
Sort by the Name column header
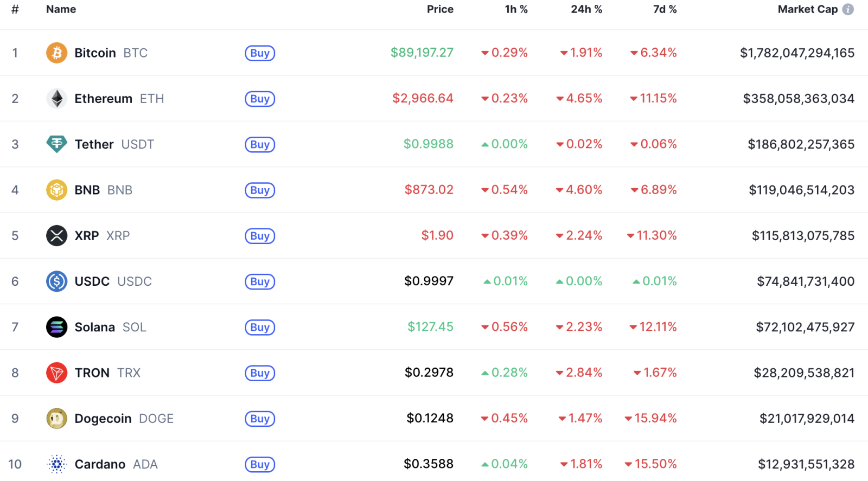pos(61,9)
